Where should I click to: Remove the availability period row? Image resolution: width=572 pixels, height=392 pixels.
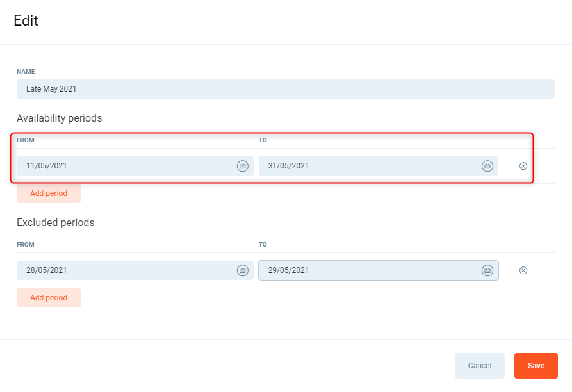[523, 166]
